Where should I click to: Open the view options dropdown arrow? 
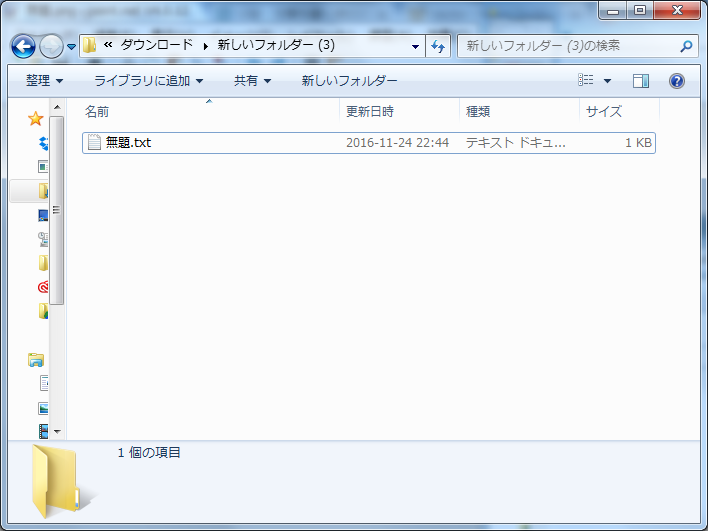pos(607,81)
